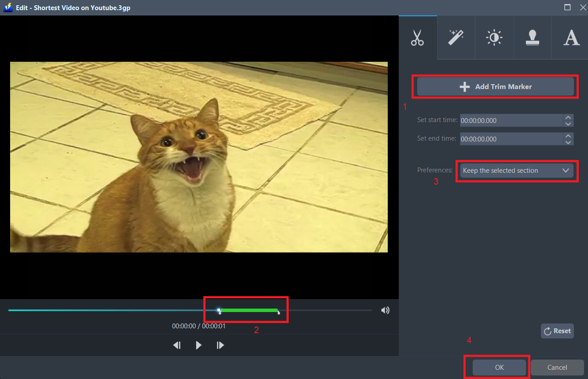The width and height of the screenshot is (588, 379).
Task: Click the Set start time field
Action: click(511, 120)
